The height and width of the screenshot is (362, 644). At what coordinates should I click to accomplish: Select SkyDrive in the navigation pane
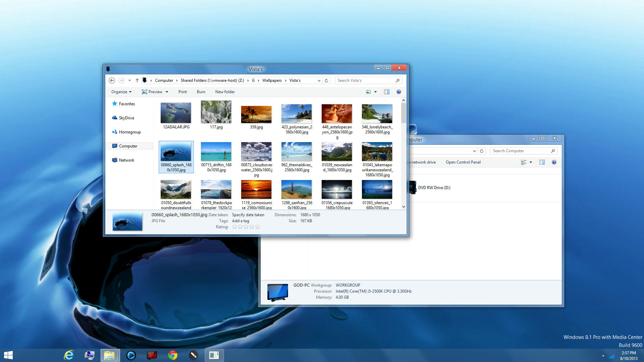click(126, 118)
